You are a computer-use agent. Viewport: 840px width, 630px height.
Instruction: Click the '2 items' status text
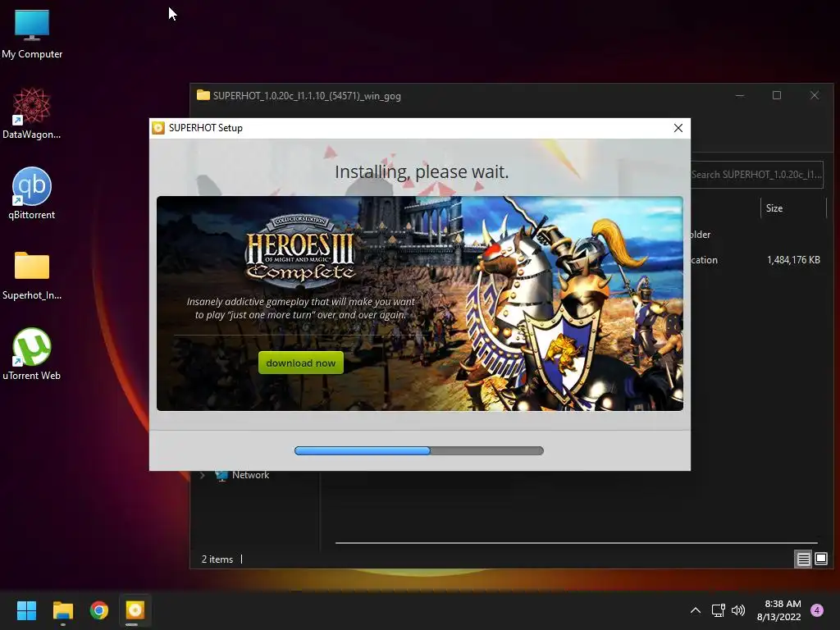[217, 559]
